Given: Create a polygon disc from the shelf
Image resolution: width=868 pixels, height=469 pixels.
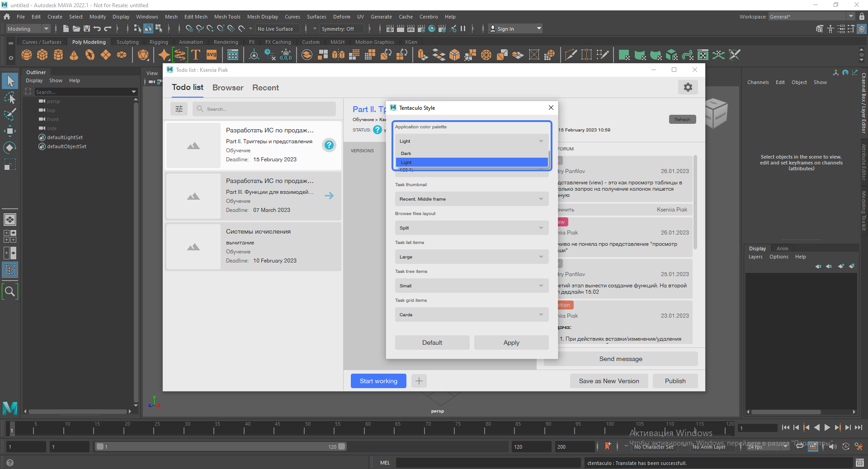Looking at the screenshot, I should coord(122,55).
